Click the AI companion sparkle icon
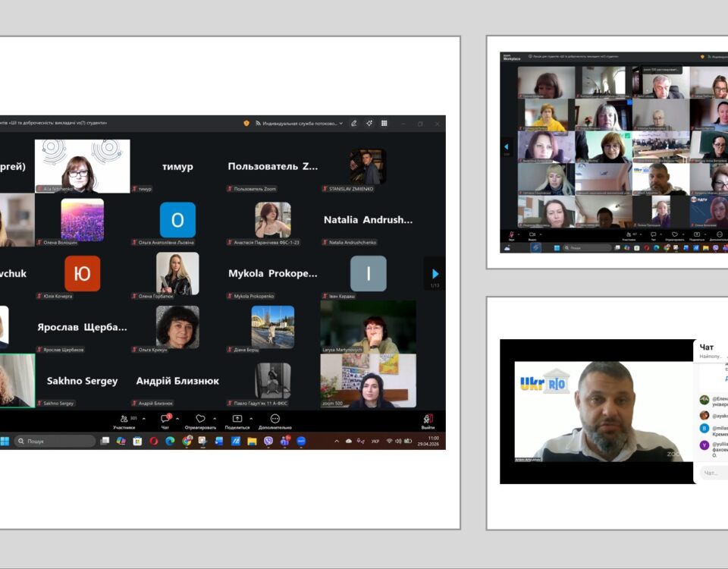 click(369, 123)
